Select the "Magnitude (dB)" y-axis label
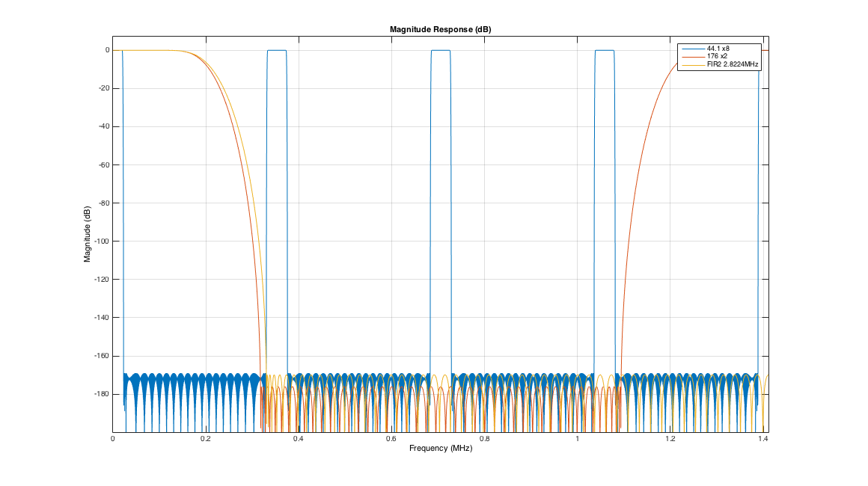Viewport: 868px width, 486px height. click(x=87, y=235)
